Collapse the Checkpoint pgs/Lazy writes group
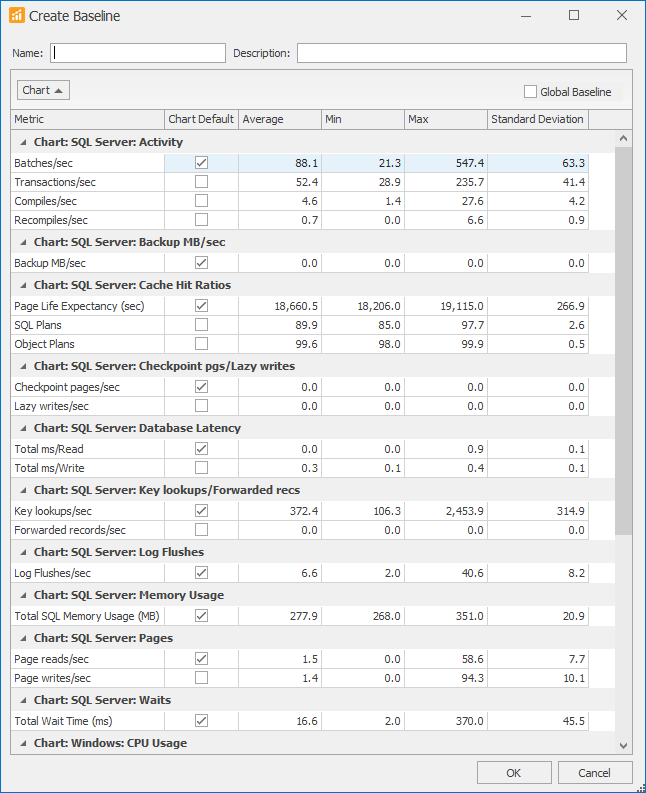This screenshot has height=793, width=646. click(x=23, y=367)
